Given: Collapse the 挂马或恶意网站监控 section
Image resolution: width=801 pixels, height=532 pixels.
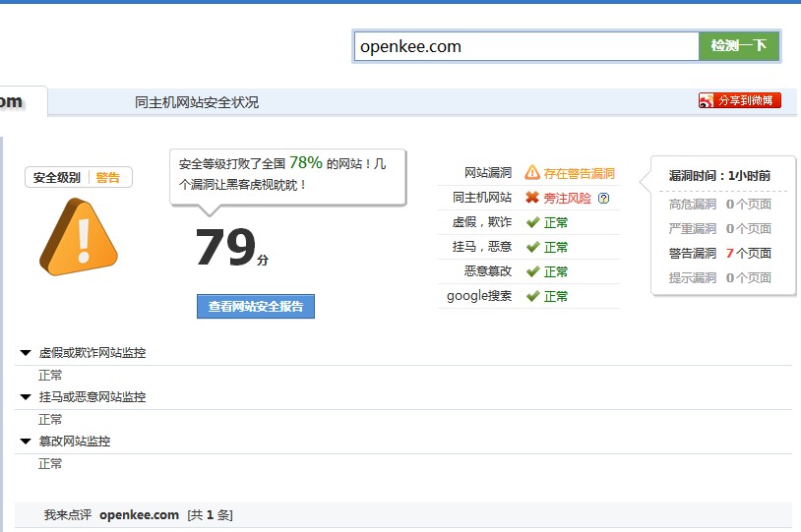Looking at the screenshot, I should coord(26,396).
